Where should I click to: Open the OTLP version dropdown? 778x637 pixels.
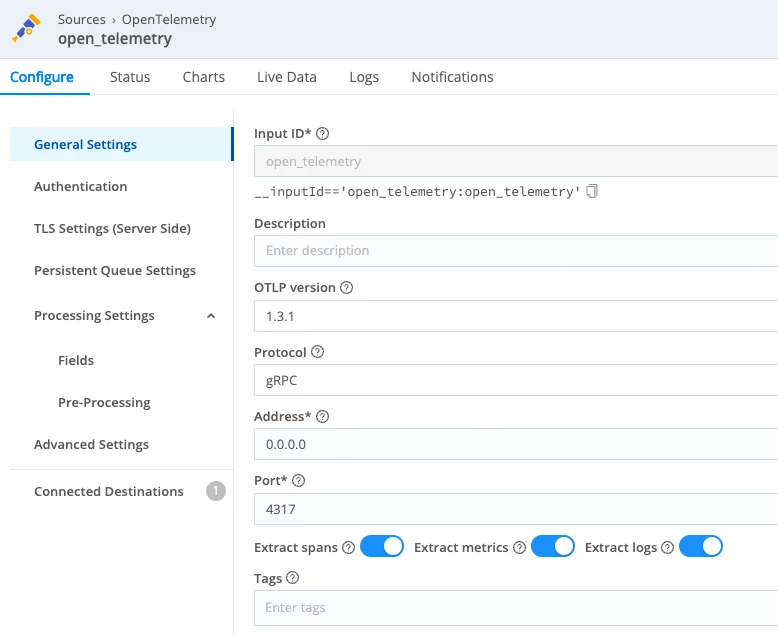tap(516, 316)
